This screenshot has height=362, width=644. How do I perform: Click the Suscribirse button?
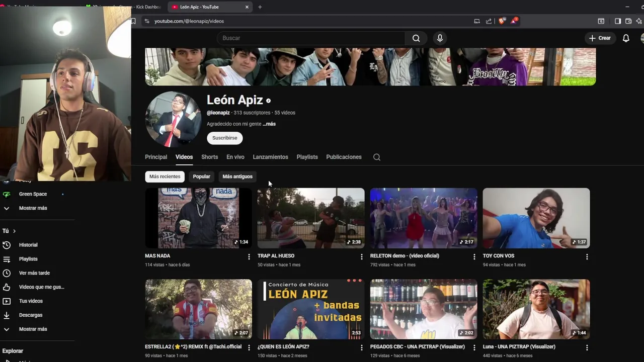(224, 138)
